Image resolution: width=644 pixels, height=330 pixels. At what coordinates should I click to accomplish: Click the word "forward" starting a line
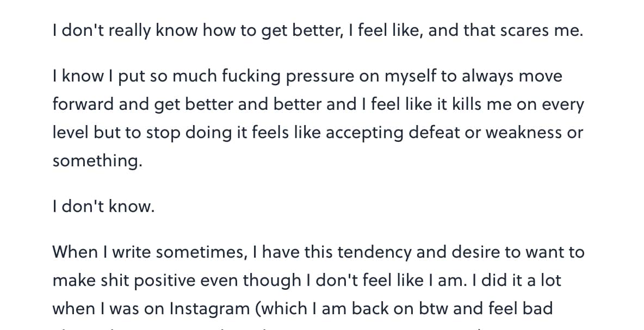(83, 105)
